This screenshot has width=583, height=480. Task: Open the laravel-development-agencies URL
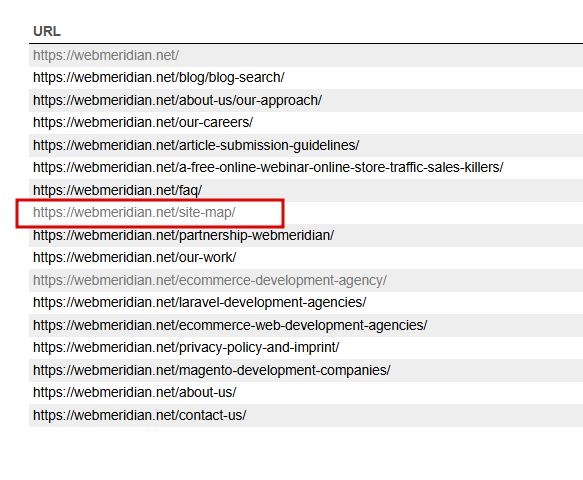[x=200, y=303]
